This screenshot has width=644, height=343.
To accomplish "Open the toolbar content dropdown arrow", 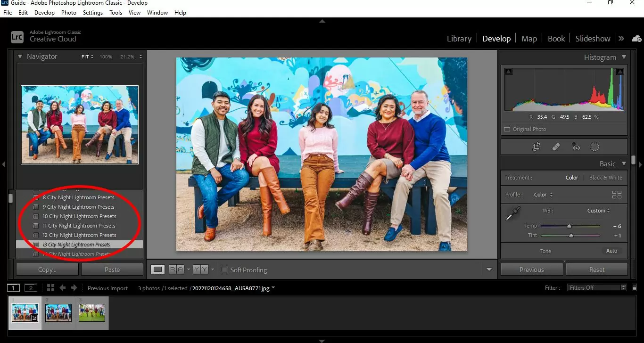I will (489, 269).
